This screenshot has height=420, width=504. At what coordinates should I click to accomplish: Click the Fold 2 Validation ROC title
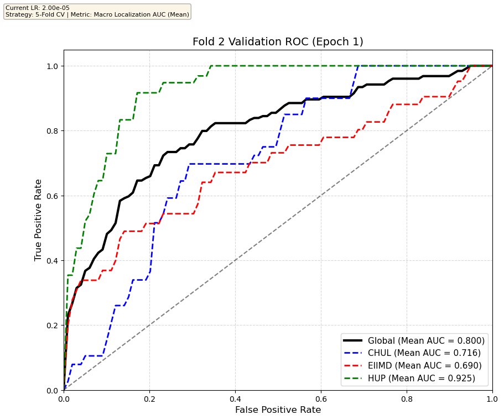point(278,42)
